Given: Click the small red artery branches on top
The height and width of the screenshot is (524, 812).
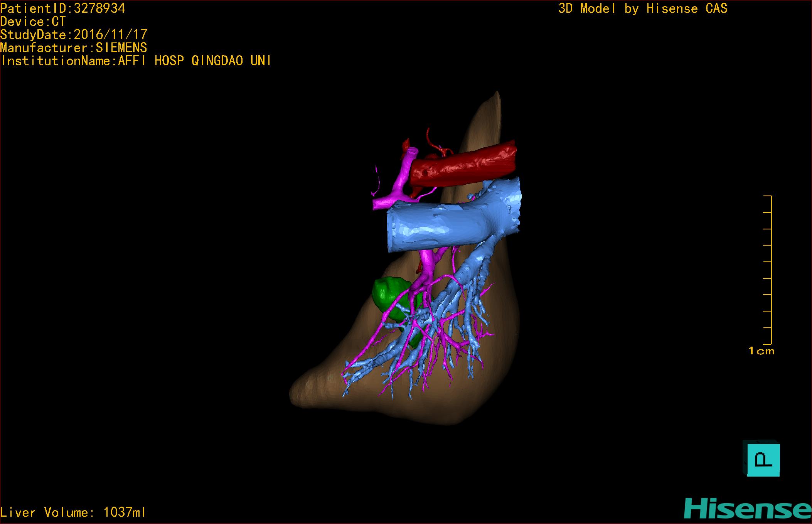Looking at the screenshot, I should [x=435, y=147].
